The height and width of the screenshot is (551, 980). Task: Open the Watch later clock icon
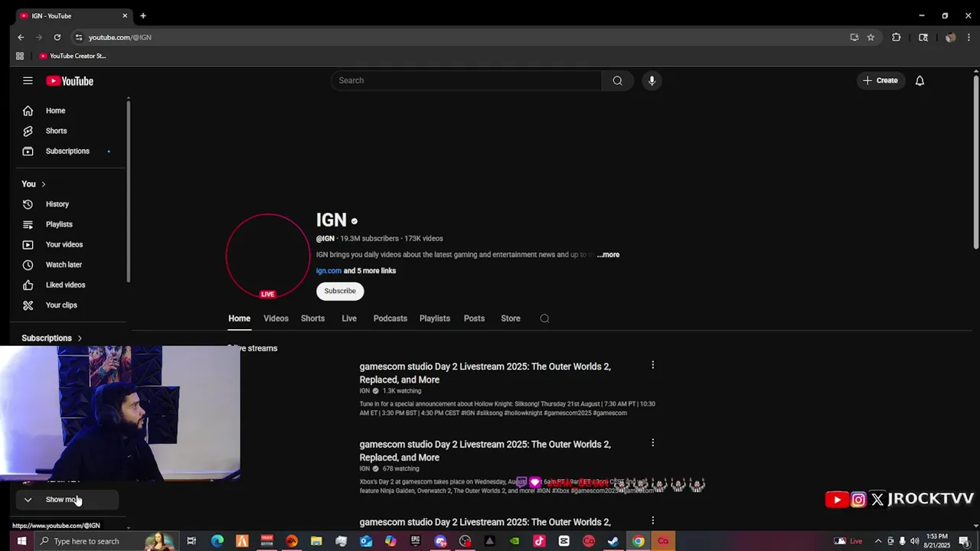(x=28, y=265)
